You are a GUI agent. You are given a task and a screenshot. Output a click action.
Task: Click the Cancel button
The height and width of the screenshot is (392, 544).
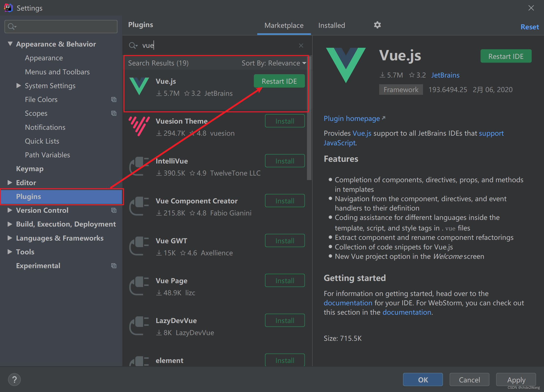point(469,380)
